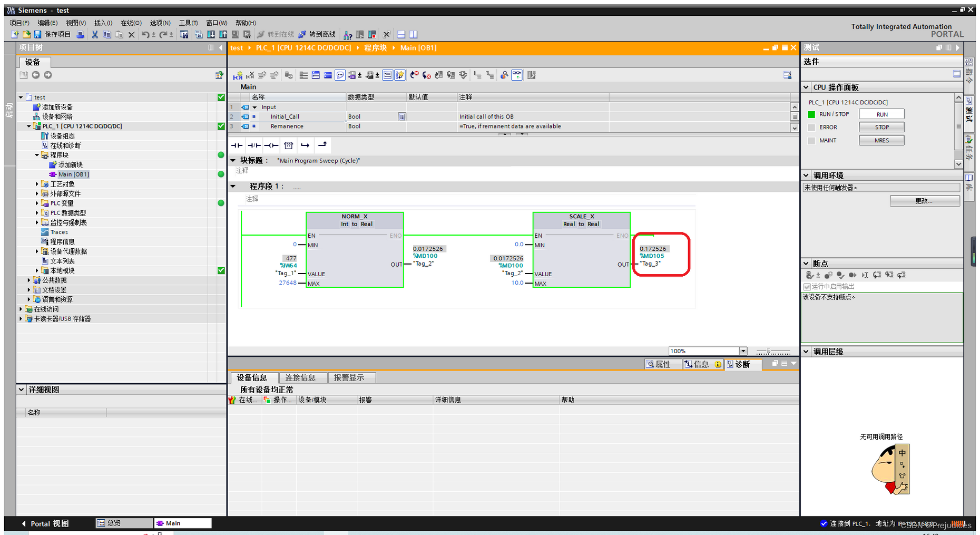Switch to the 属性 inspector tab

(663, 364)
